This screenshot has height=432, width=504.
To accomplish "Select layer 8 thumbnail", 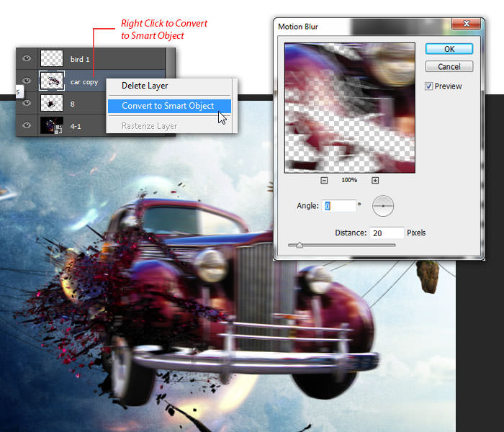I will pyautogui.click(x=52, y=103).
